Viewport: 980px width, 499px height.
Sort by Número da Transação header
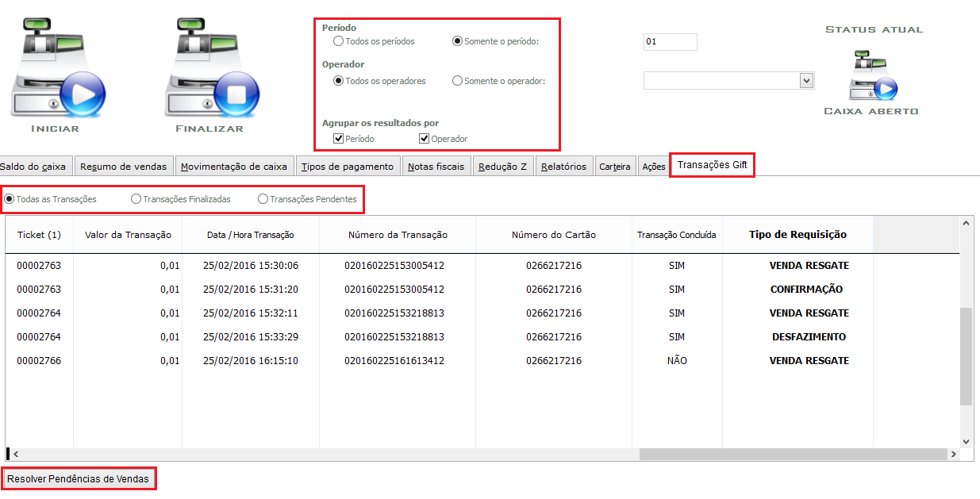coord(398,235)
